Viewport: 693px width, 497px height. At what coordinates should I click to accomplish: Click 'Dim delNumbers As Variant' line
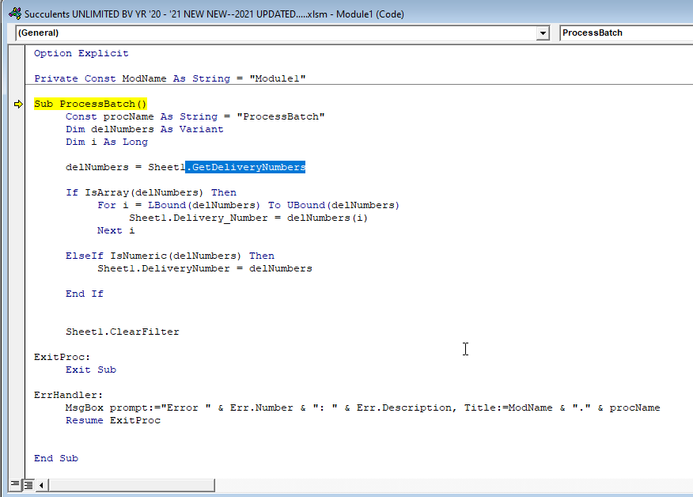pyautogui.click(x=145, y=129)
